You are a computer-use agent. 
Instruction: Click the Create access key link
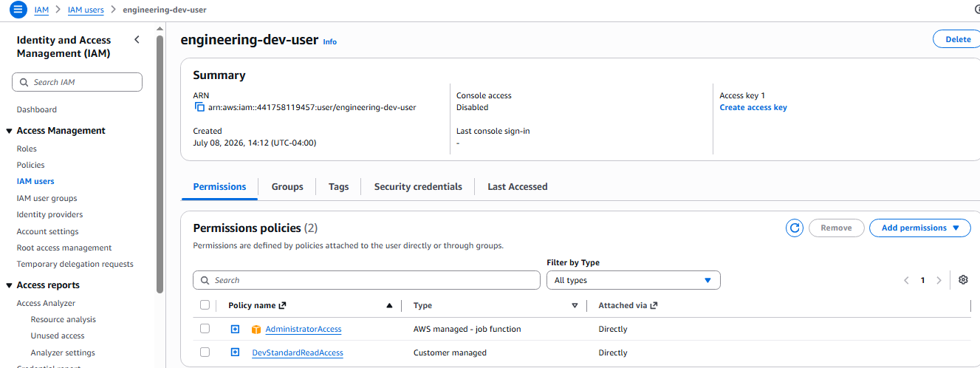(753, 107)
